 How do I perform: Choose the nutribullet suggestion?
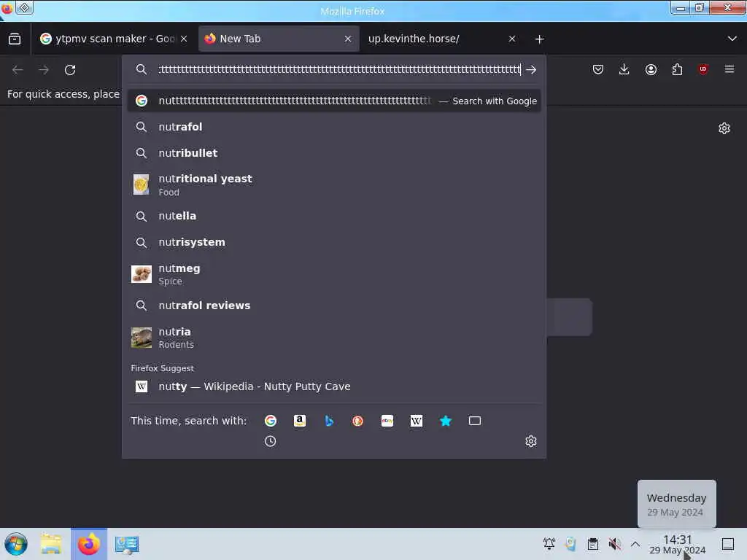tap(334, 153)
